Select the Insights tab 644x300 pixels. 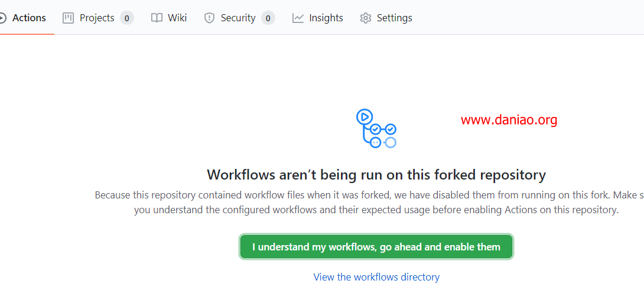click(318, 18)
